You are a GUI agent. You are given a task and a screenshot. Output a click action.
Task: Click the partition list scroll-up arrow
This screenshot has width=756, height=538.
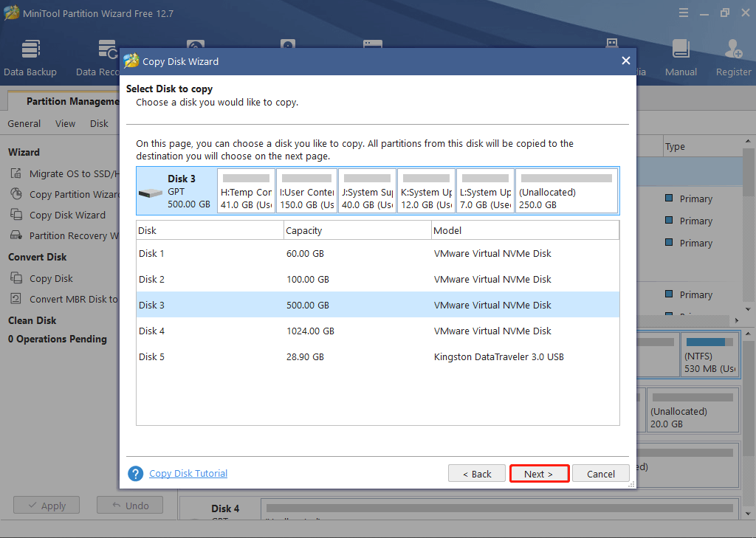pyautogui.click(x=748, y=141)
